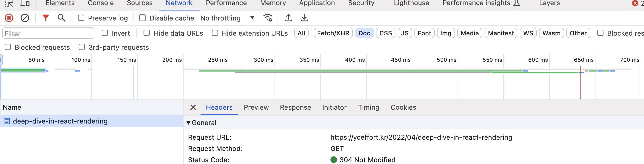This screenshot has height=164, width=644.
Task: Check the Disable cache option
Action: point(143,18)
